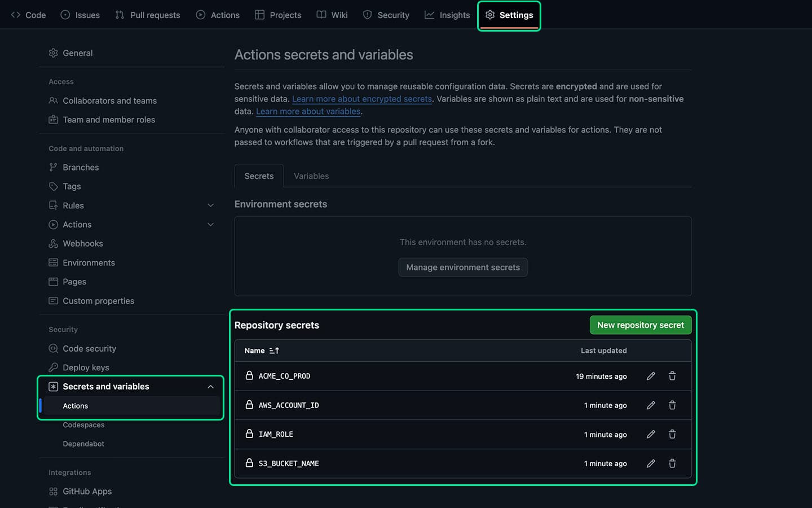Delete S3_BUCKET_NAME using its trash icon
Image resolution: width=812 pixels, height=508 pixels.
click(672, 463)
